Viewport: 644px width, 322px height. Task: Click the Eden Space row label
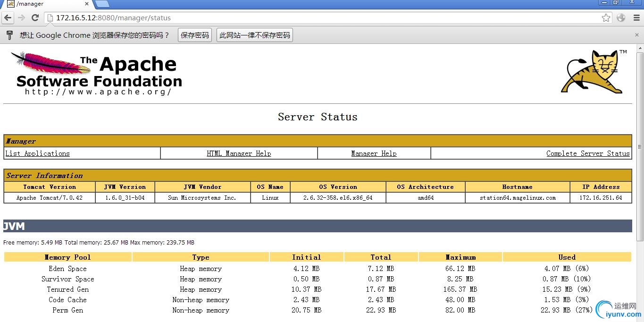point(67,269)
